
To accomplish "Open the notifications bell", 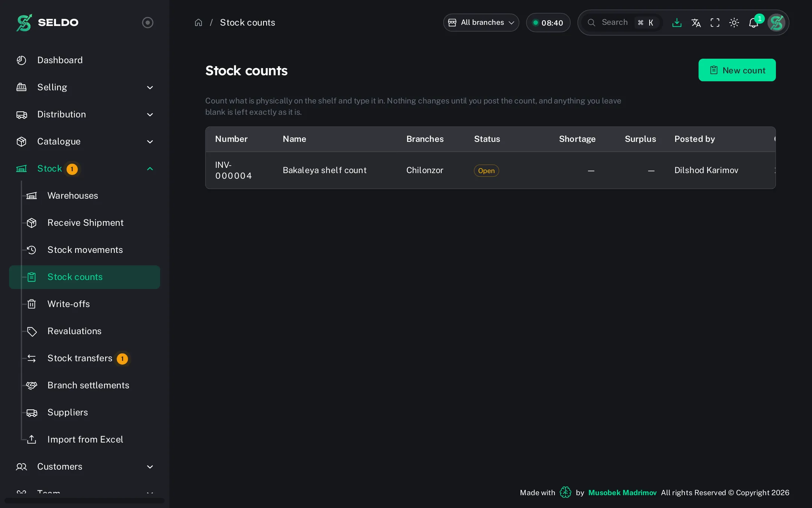I will 753,23.
